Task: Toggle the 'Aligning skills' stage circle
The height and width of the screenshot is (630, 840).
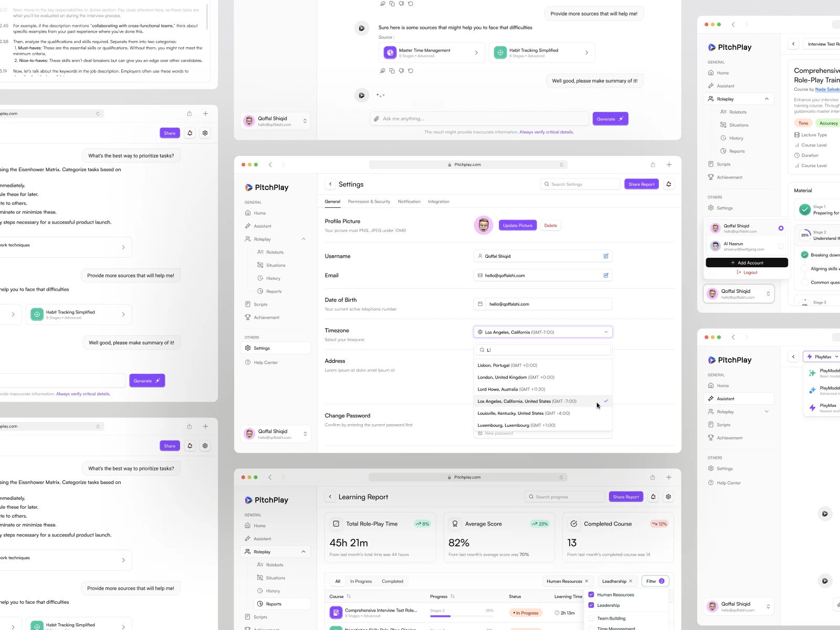Action: [x=804, y=269]
